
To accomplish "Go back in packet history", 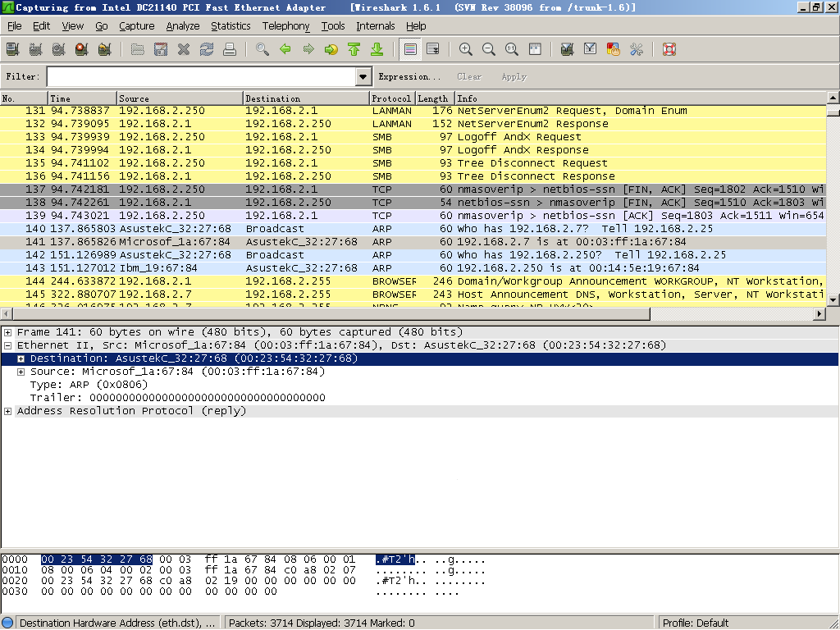I will [285, 49].
